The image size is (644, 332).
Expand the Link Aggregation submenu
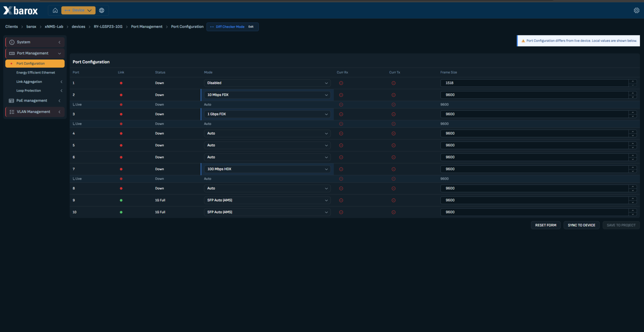[61, 82]
